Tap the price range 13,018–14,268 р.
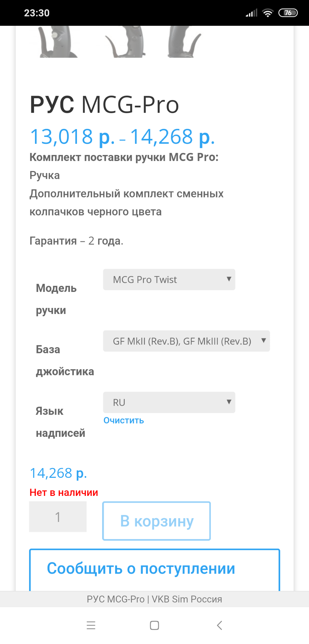The height and width of the screenshot is (644, 309). tap(122, 137)
